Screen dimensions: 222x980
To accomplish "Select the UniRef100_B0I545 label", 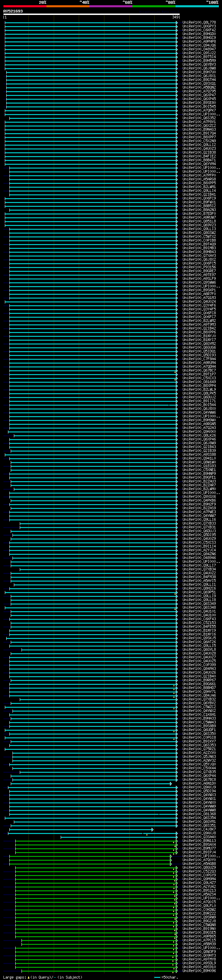I will (x=199, y=106).
